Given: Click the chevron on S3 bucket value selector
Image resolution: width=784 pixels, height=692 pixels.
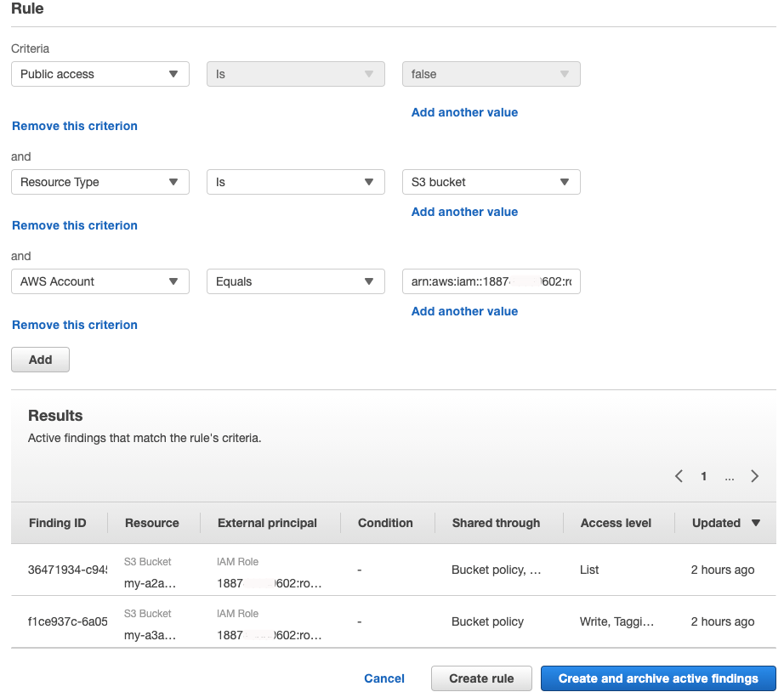Looking at the screenshot, I should (x=565, y=182).
